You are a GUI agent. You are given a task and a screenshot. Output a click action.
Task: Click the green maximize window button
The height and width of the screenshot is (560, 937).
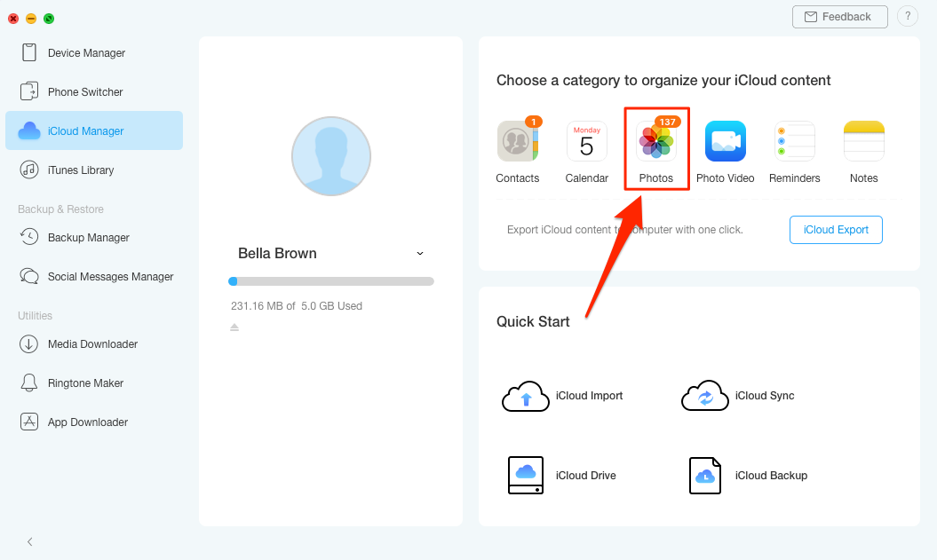(x=49, y=19)
